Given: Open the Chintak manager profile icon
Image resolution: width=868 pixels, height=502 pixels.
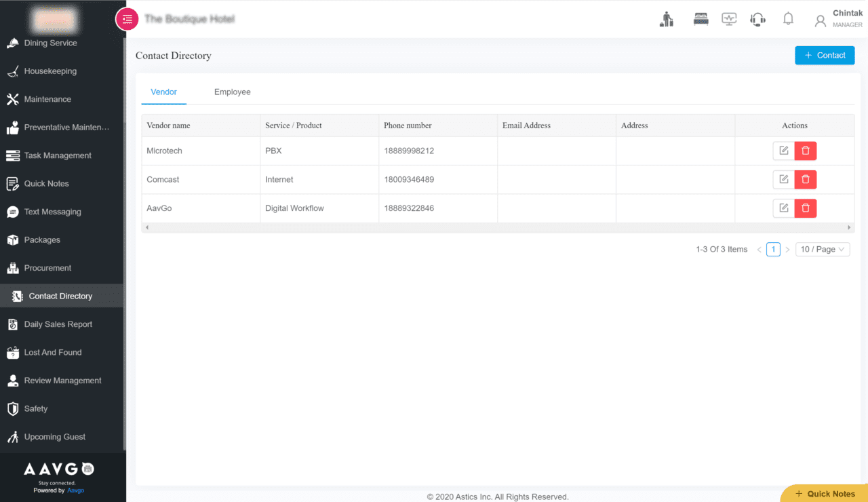Looking at the screenshot, I should point(818,18).
